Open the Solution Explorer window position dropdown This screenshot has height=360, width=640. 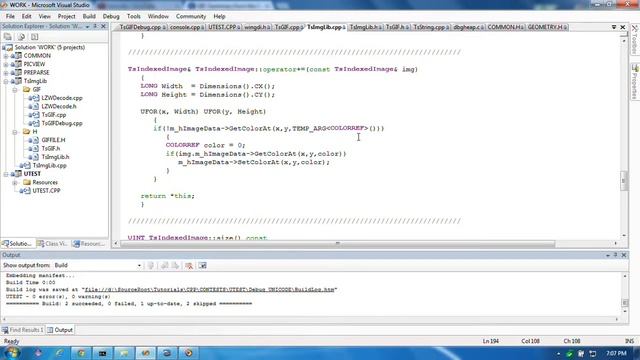coord(87,27)
